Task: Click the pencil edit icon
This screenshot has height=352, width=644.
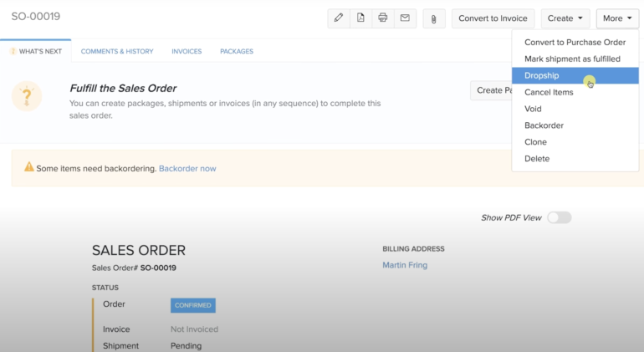Action: click(x=339, y=18)
